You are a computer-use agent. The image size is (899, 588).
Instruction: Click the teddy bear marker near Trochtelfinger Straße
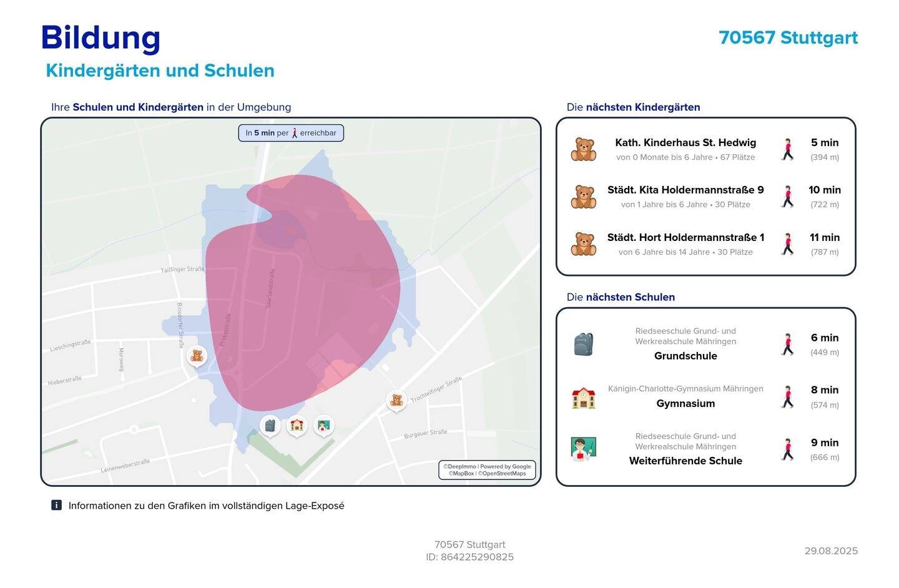point(396,399)
